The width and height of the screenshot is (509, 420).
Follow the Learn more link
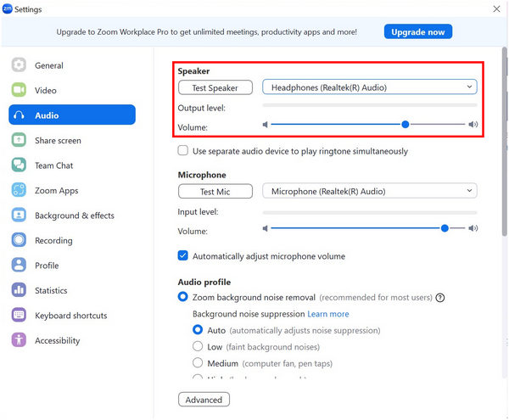(x=328, y=314)
